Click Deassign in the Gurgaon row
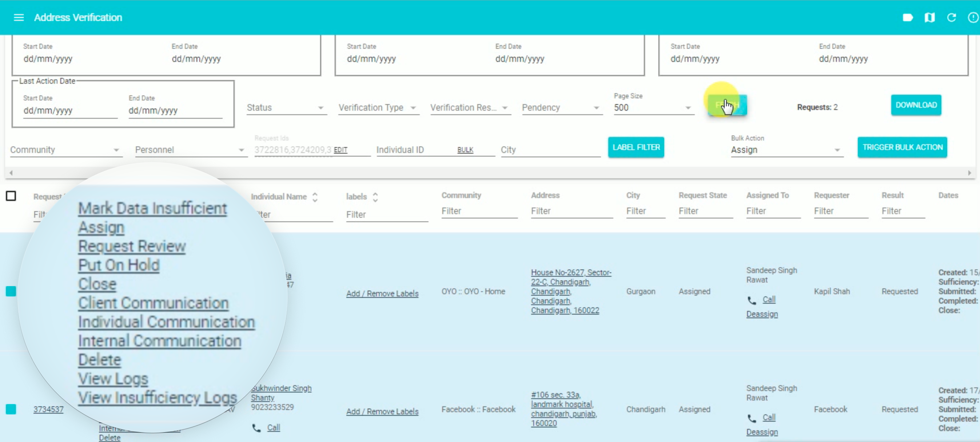This screenshot has width=980, height=442. [x=762, y=314]
